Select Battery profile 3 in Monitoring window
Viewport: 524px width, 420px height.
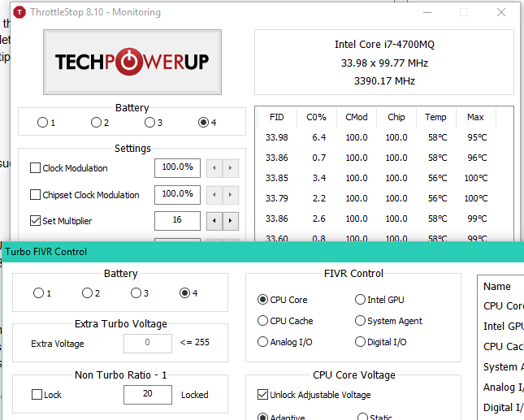[149, 123]
